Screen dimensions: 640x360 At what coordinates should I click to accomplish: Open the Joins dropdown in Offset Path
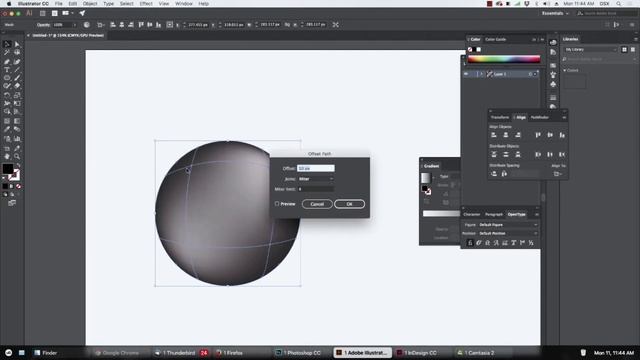point(316,179)
